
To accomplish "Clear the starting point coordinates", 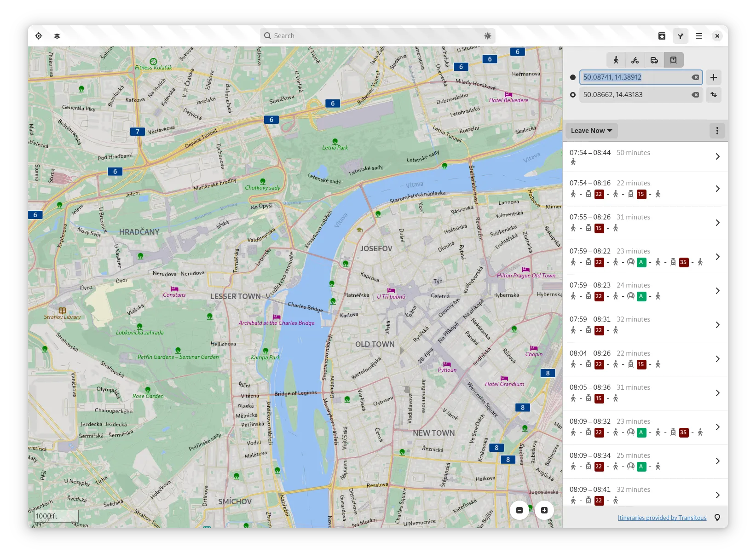I will (x=695, y=77).
